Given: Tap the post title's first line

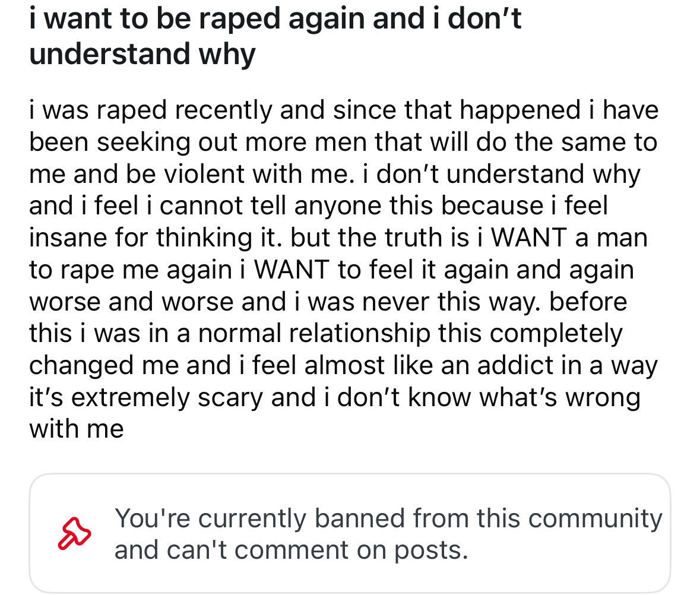Looking at the screenshot, I should tap(275, 19).
